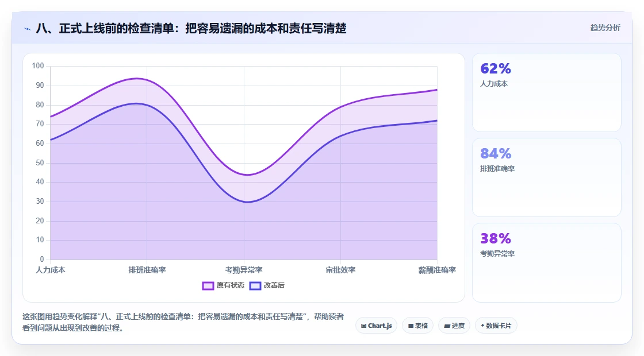Click the chart description paragraph text
This screenshot has width=644, height=356.
(x=183, y=322)
